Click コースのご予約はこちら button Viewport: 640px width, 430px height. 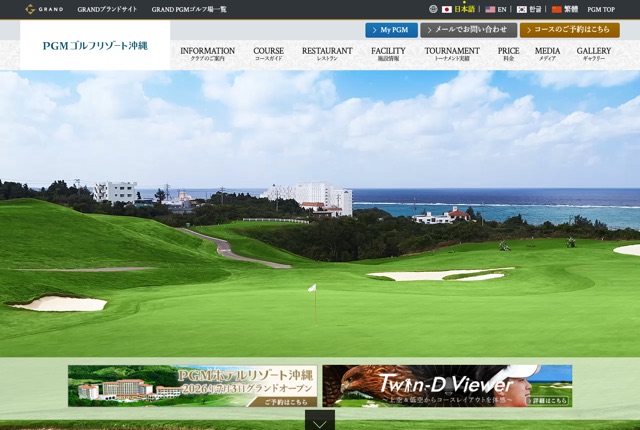(x=570, y=30)
